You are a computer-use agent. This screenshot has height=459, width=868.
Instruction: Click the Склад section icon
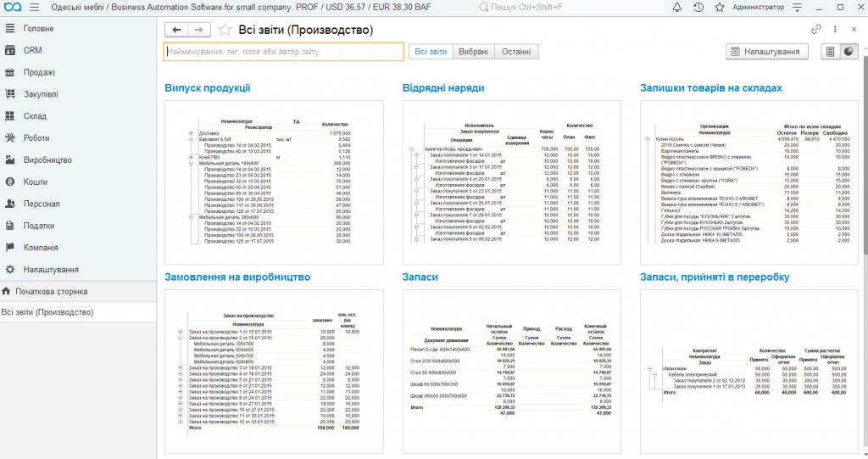pos(10,116)
